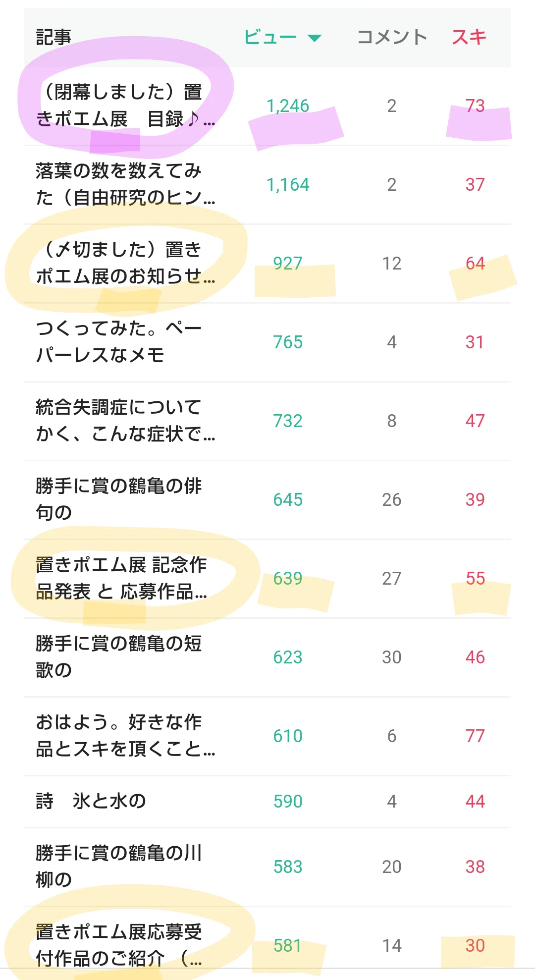Click the 1,246 view count
The image size is (535, 980).
[288, 106]
